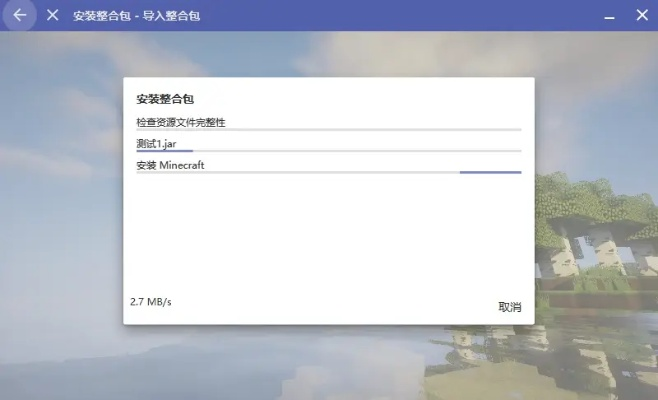The height and width of the screenshot is (400, 658).
Task: Click the 取消 button to cancel installation
Action: pyautogui.click(x=509, y=307)
